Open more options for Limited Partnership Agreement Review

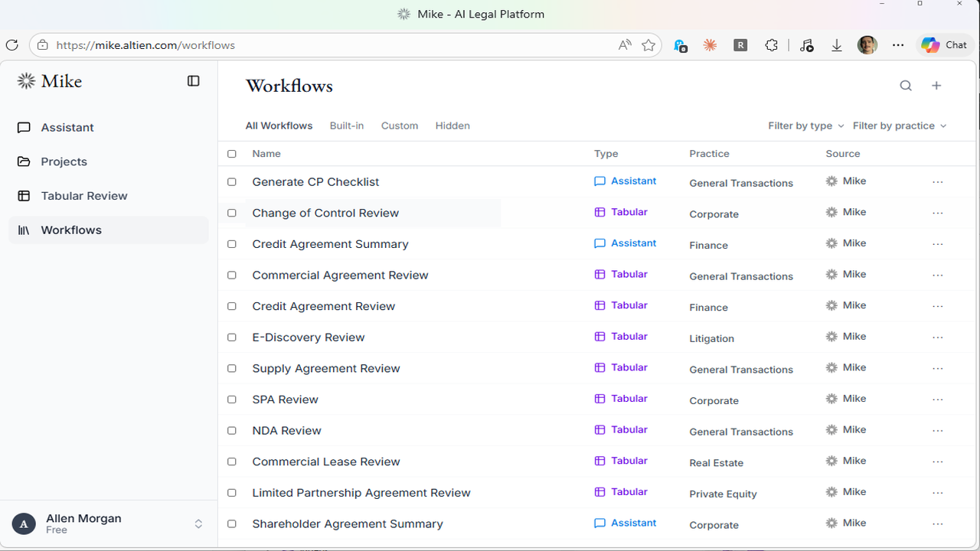[x=938, y=493]
